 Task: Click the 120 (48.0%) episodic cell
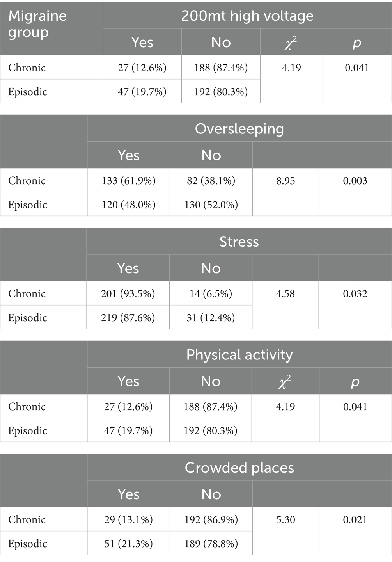[128, 205]
